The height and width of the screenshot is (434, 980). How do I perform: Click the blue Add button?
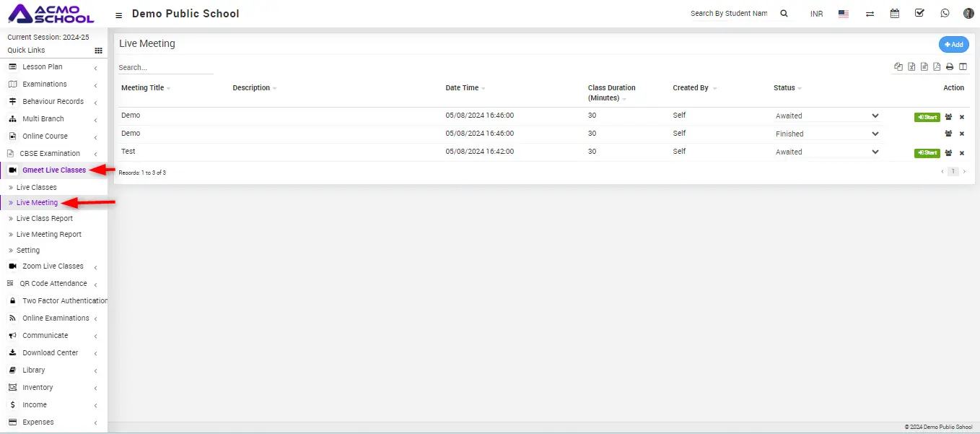953,45
